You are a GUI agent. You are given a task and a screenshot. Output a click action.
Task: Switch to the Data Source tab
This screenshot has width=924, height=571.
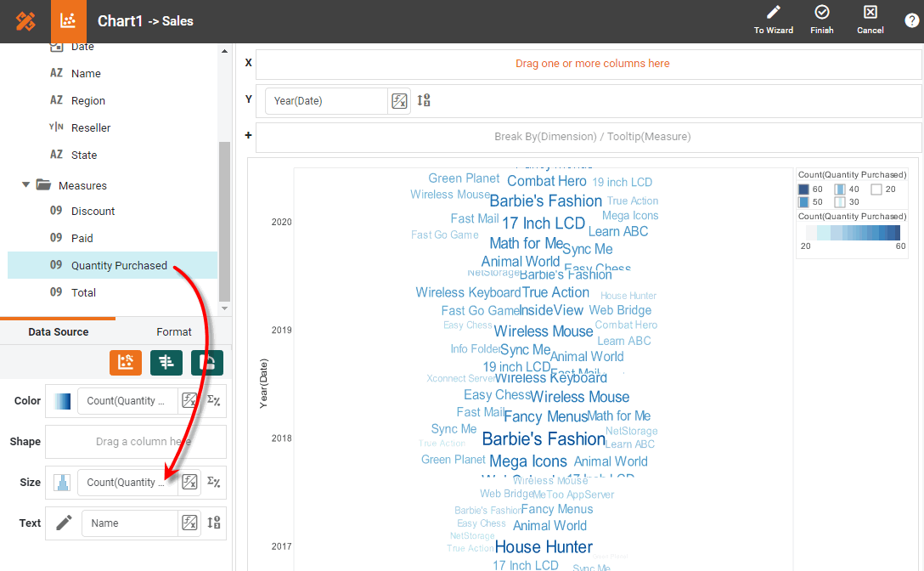pos(59,332)
